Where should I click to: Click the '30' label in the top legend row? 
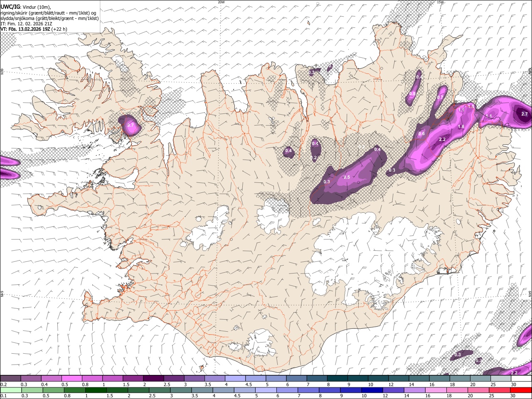point(514,384)
